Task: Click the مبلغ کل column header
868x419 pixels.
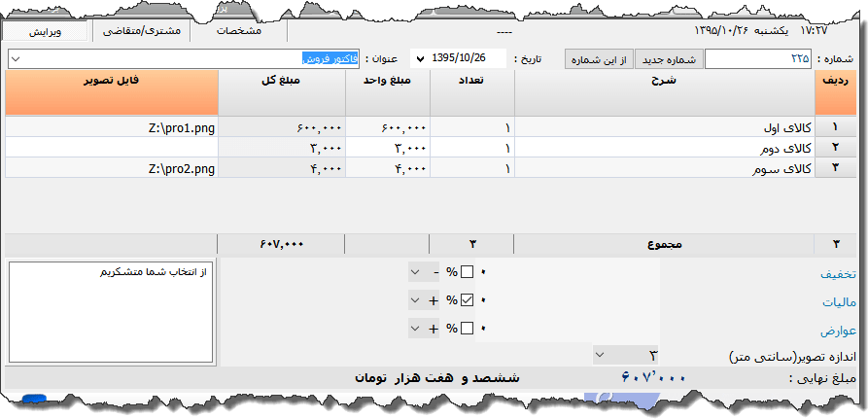Action: click(282, 92)
